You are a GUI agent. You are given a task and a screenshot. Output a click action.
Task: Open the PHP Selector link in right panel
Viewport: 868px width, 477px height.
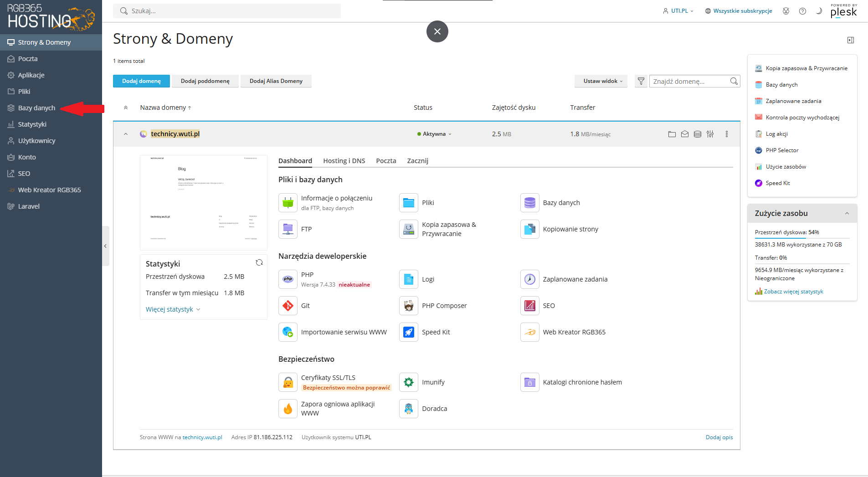click(x=782, y=150)
